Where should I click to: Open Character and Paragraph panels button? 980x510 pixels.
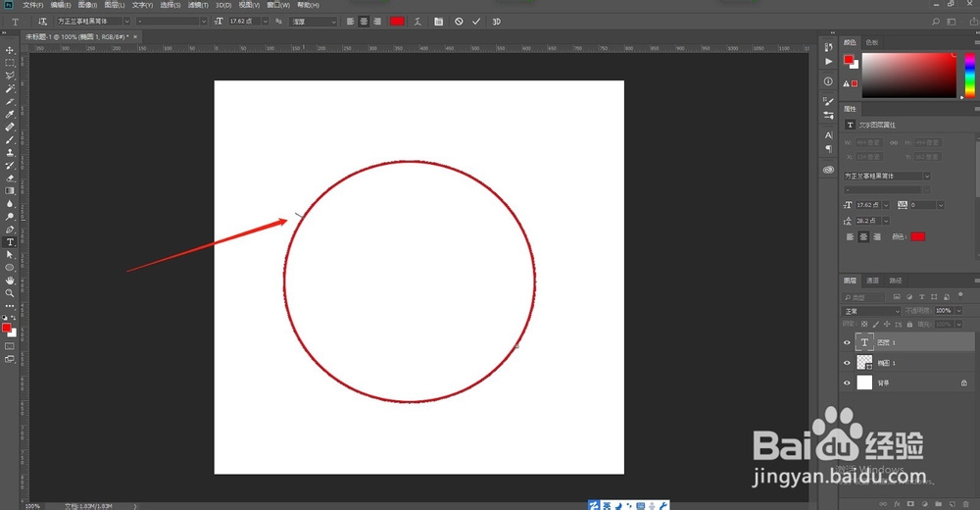tap(439, 22)
